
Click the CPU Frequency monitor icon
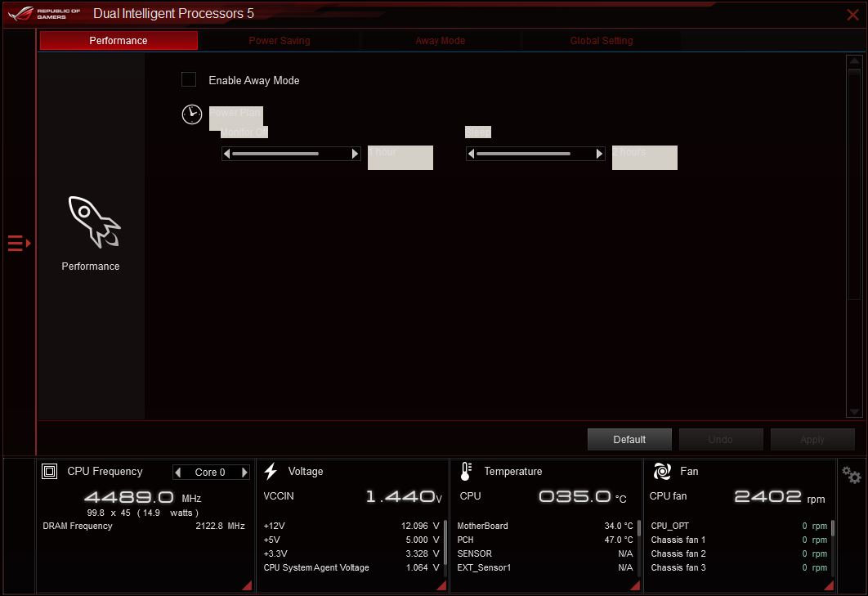point(49,471)
